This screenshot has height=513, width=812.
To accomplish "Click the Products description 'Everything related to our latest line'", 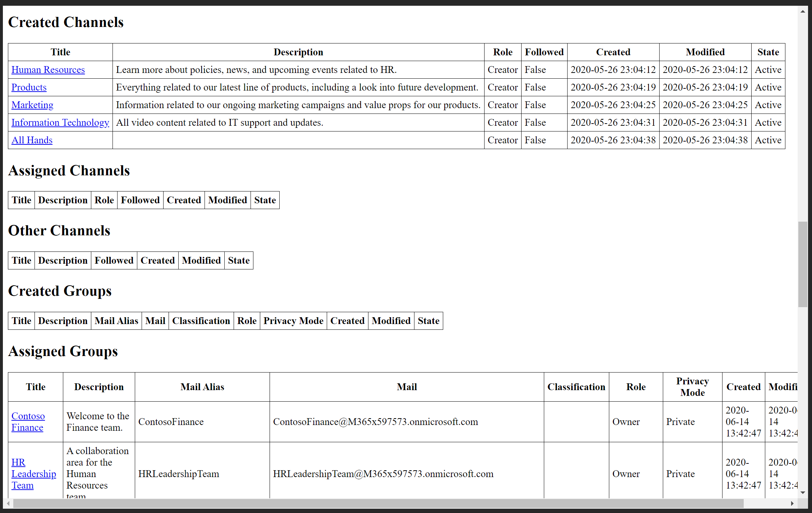I will (x=297, y=87).
